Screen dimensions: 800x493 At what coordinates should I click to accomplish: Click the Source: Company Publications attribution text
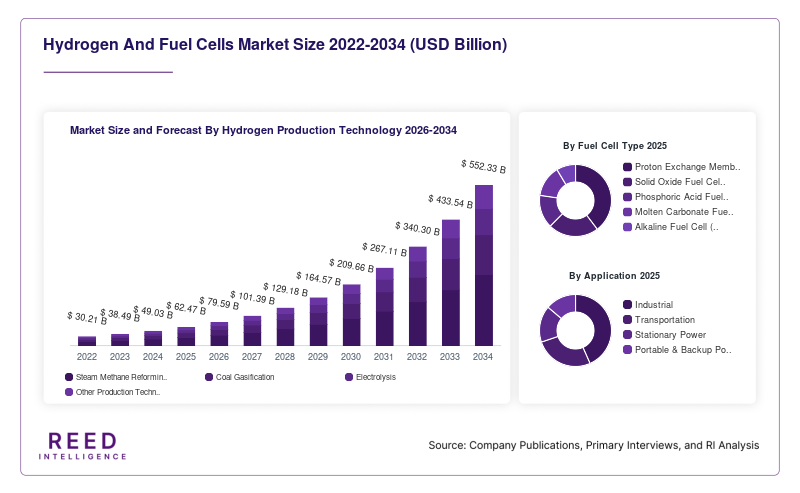pos(594,446)
